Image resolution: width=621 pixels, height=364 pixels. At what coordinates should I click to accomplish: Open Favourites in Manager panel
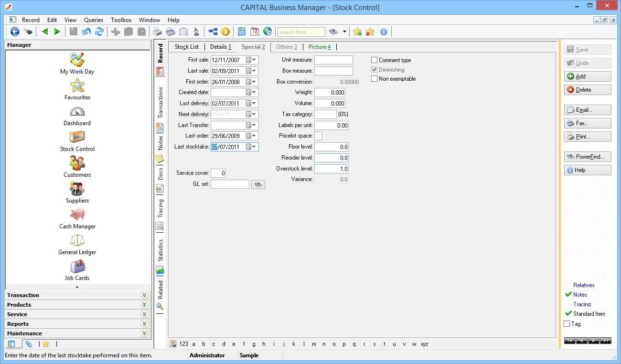click(x=77, y=89)
